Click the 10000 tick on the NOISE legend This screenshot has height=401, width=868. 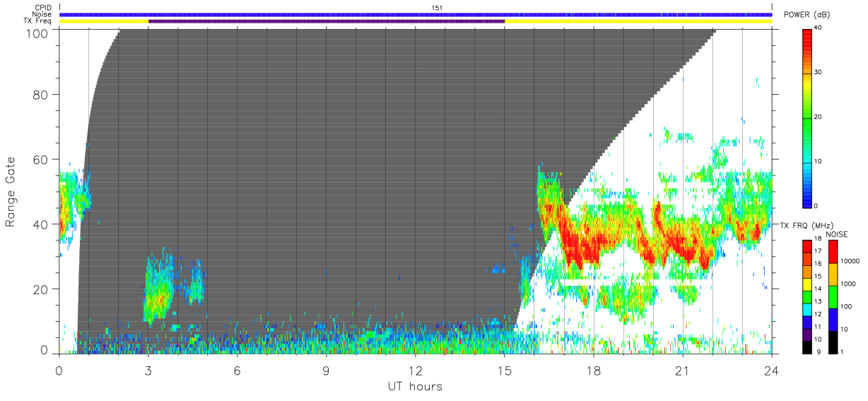pyautogui.click(x=850, y=262)
